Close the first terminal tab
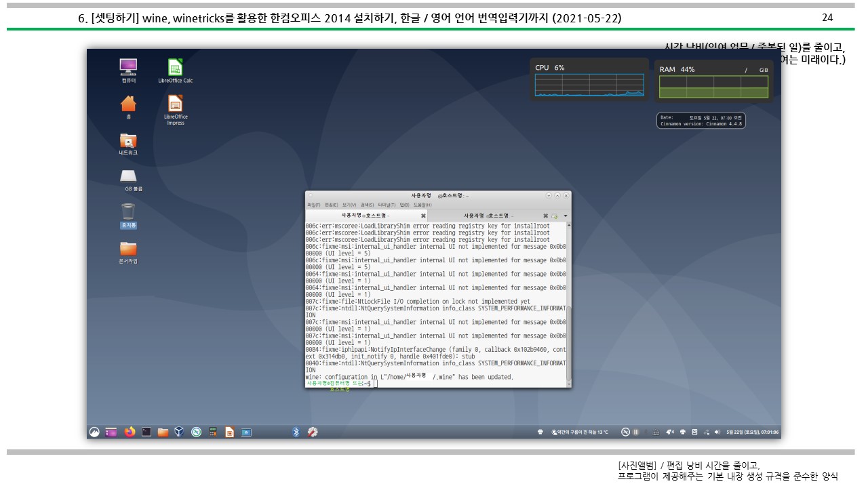868x488 pixels. click(423, 216)
